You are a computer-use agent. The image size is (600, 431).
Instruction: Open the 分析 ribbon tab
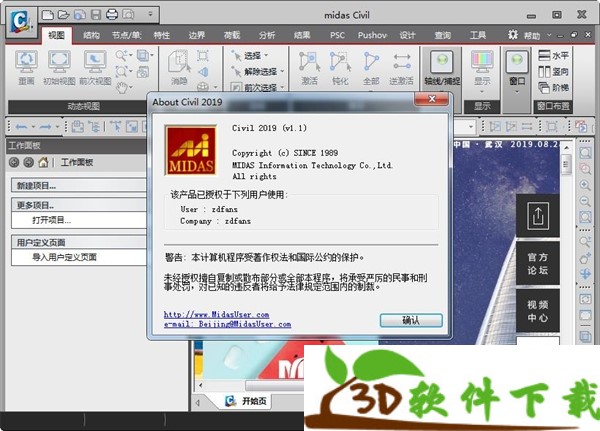coord(267,35)
